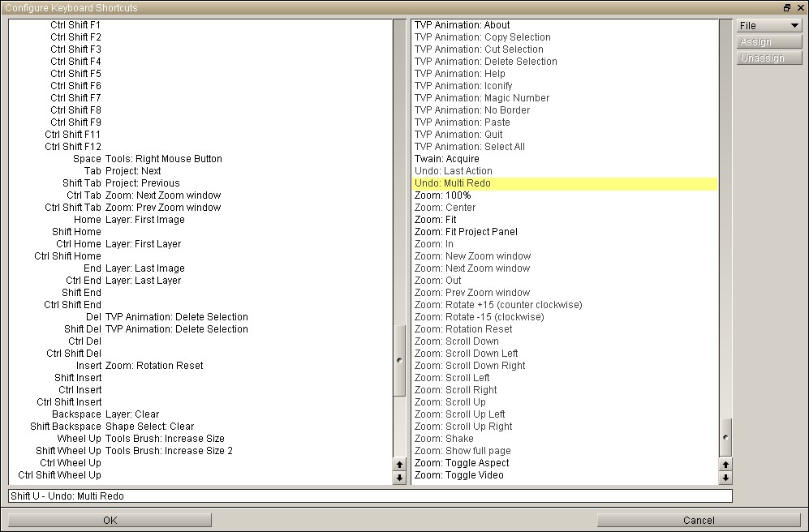Select TVP Animation: Iconify action

[x=565, y=86]
